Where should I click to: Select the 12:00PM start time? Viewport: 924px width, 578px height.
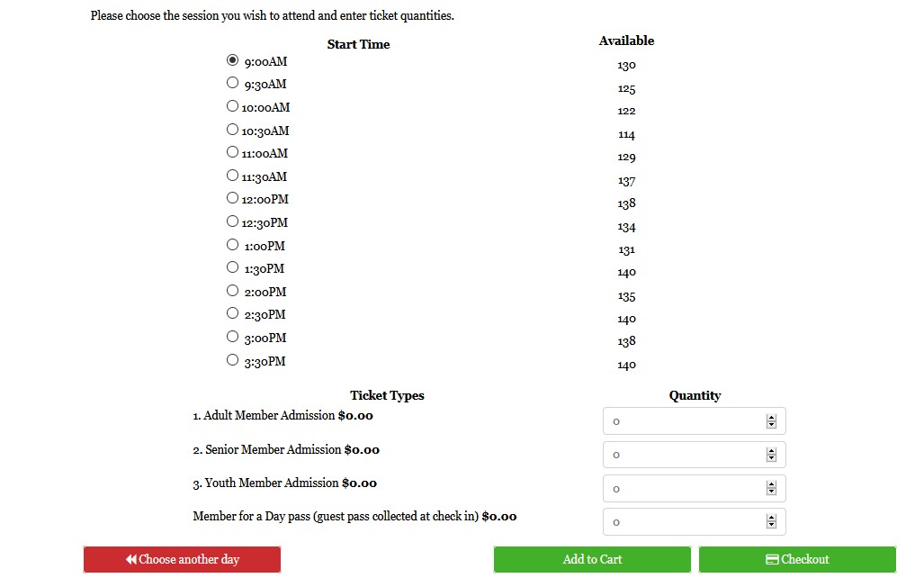[233, 198]
